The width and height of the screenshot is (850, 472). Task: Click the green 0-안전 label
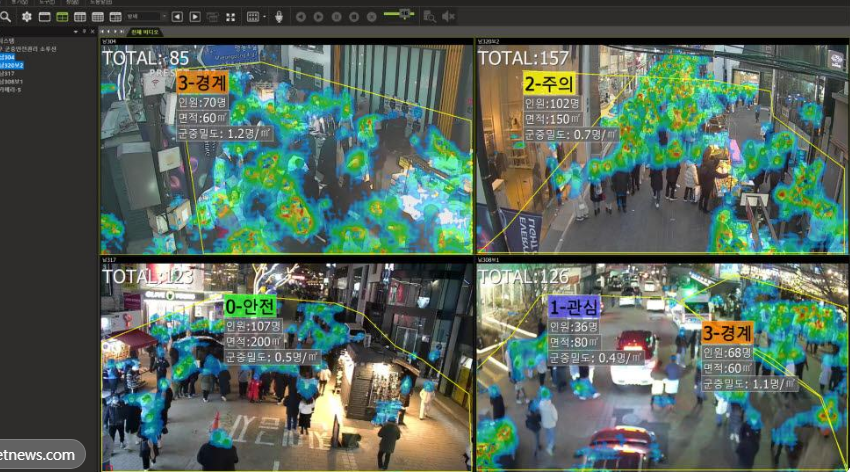(250, 307)
